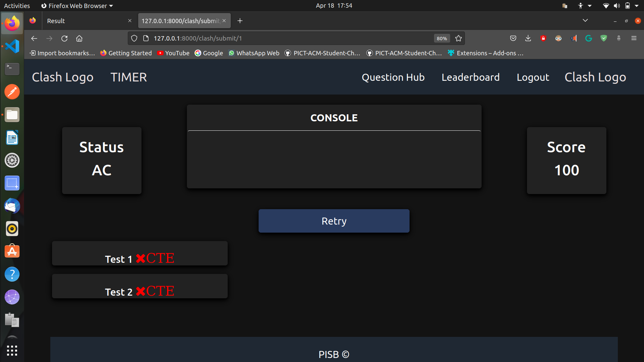Click the Retry button
Viewport: 644px width, 362px height.
334,221
